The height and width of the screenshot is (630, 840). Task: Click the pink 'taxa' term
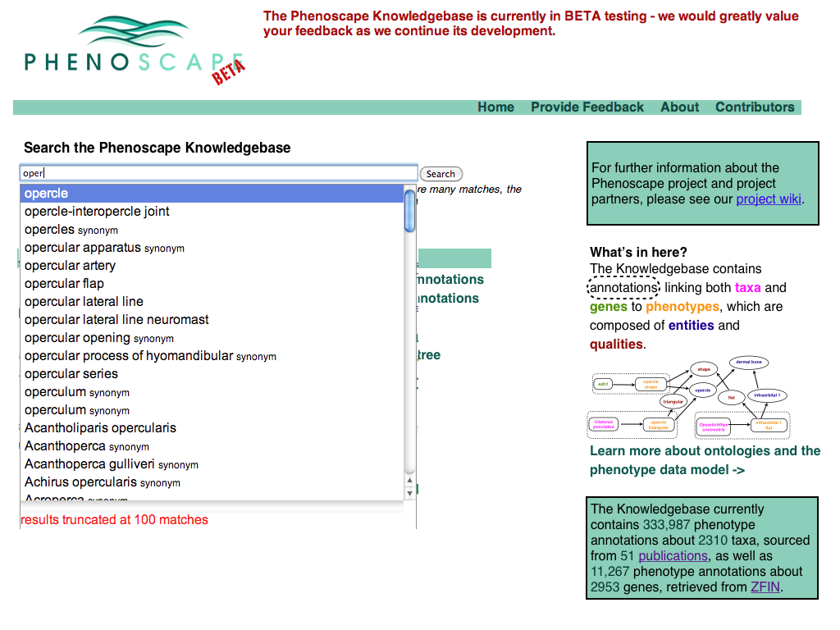point(748,288)
